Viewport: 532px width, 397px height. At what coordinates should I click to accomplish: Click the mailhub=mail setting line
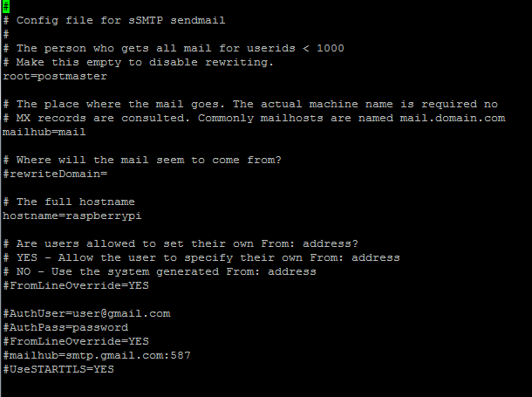coord(44,132)
